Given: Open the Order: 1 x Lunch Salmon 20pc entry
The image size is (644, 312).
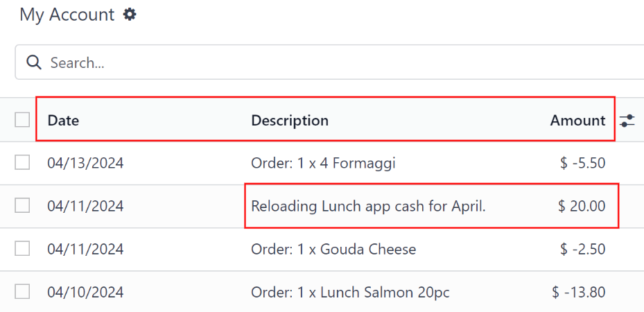Looking at the screenshot, I should click(x=350, y=293).
